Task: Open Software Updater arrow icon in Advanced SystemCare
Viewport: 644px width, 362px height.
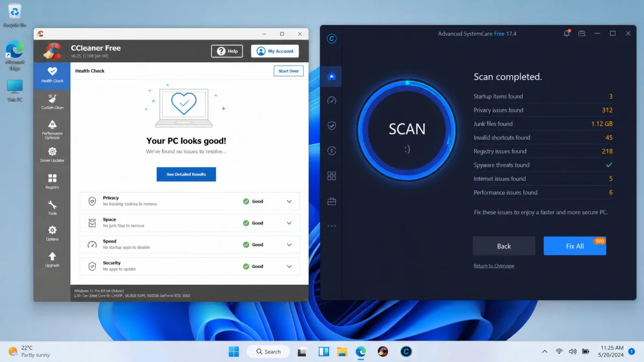Action: pyautogui.click(x=332, y=151)
